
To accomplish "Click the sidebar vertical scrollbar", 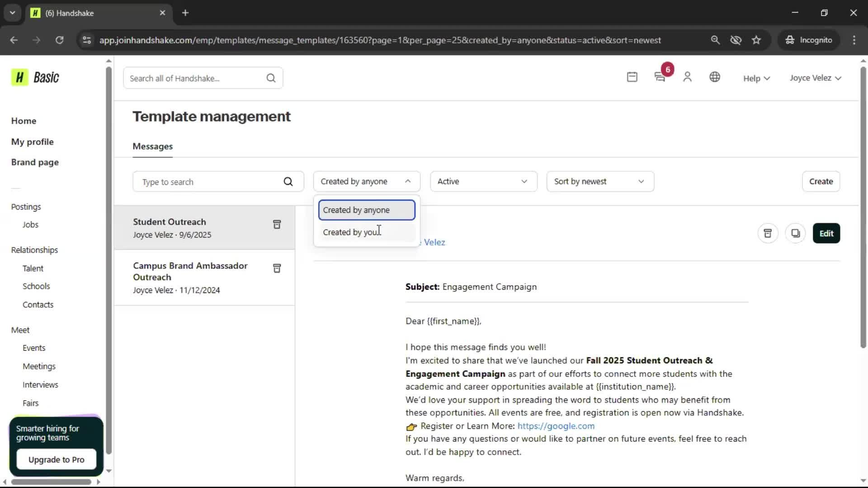I will point(108,260).
